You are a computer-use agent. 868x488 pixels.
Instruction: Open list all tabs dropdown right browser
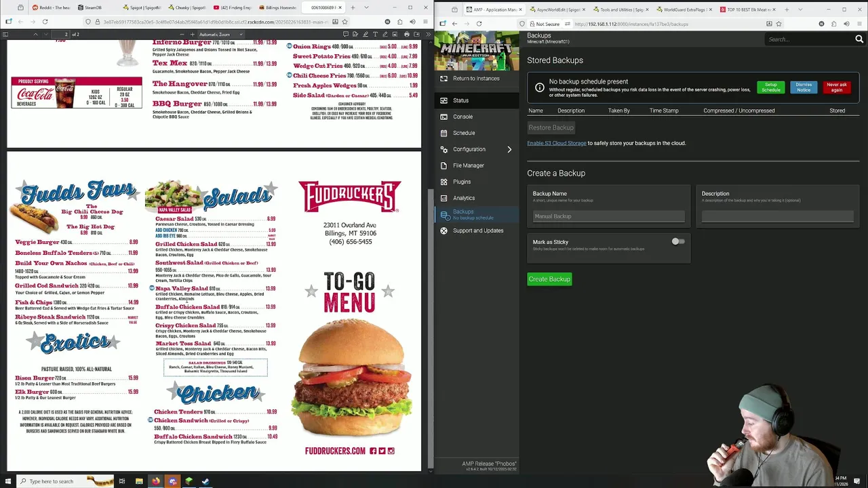[800, 9]
